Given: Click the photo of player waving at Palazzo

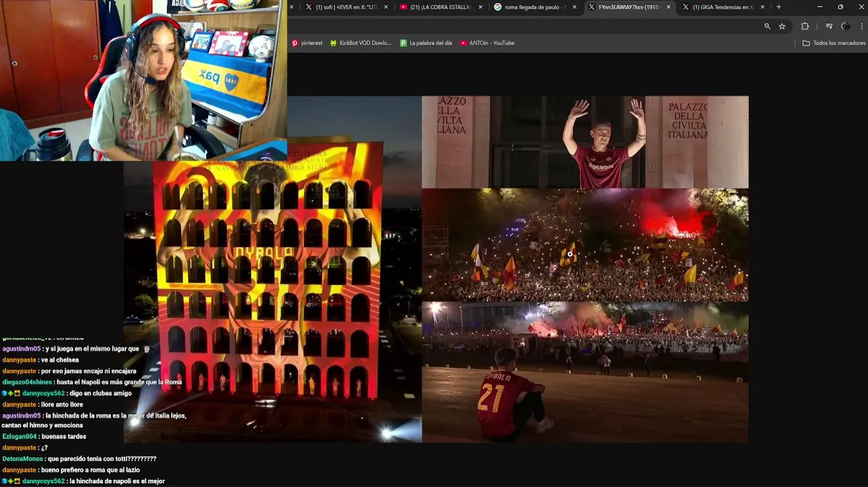Looking at the screenshot, I should click(x=585, y=142).
